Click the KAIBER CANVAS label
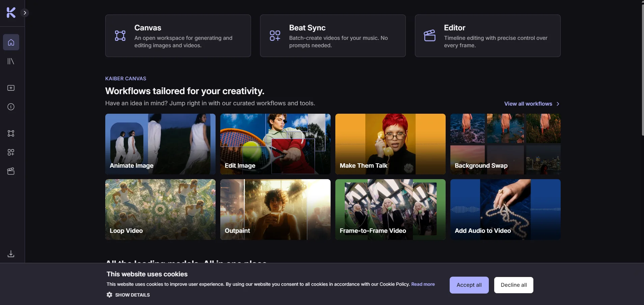Screen dimensions: 644x305 (x=125, y=79)
